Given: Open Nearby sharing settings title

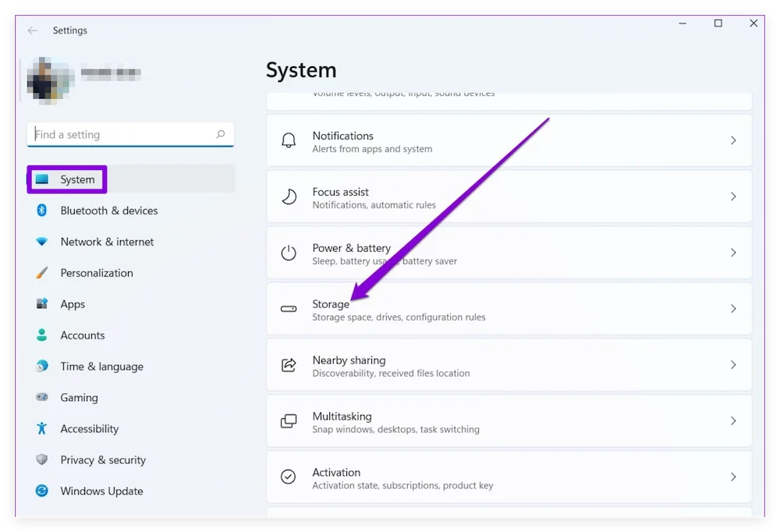Looking at the screenshot, I should tap(349, 360).
